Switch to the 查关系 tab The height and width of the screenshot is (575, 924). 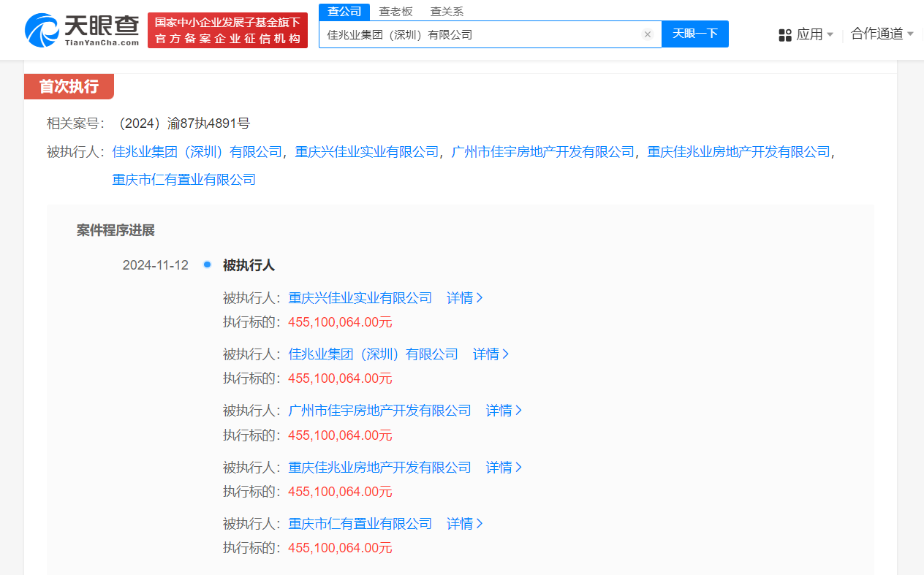(446, 11)
